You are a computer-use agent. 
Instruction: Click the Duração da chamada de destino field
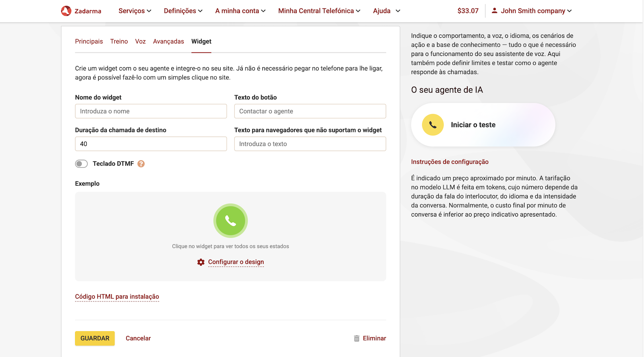click(151, 144)
